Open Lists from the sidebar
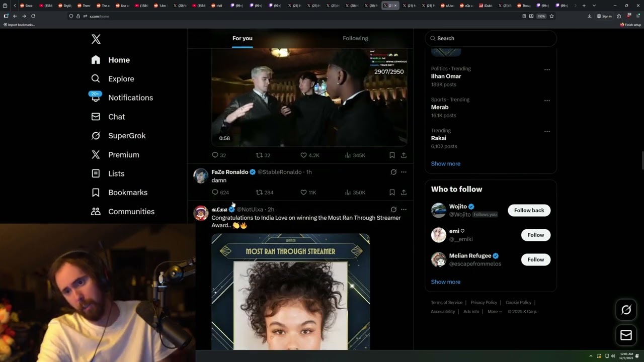This screenshot has width=644, height=362. [x=108, y=173]
